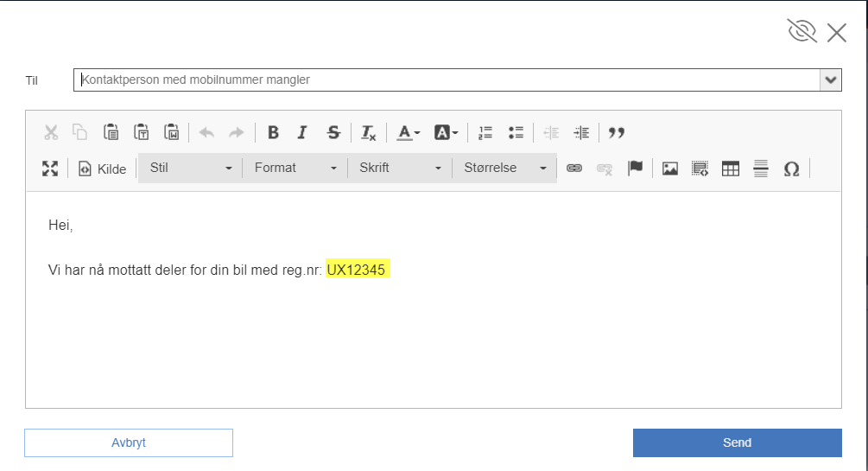Insert a horizontal line
868x471 pixels.
click(761, 169)
